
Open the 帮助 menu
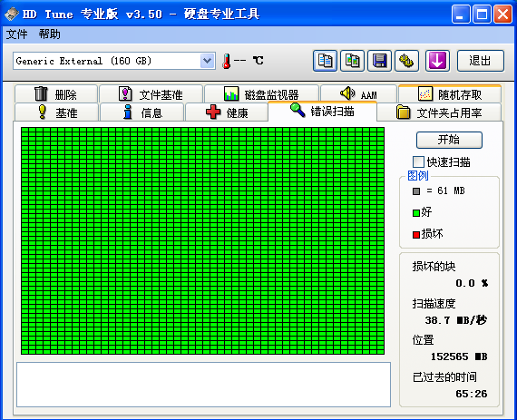(50, 34)
